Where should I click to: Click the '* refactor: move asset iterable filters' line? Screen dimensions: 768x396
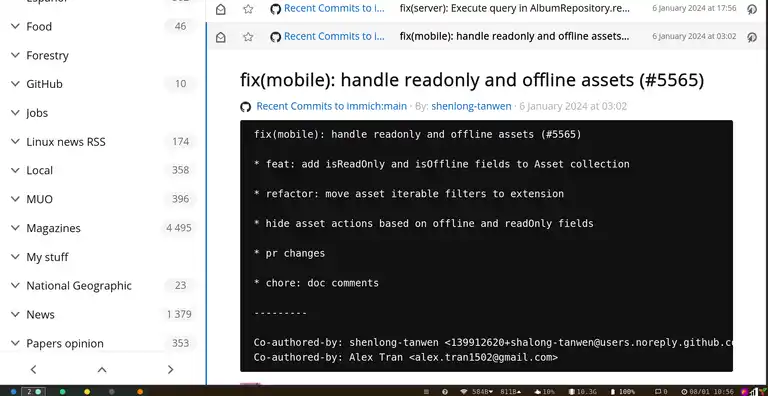pyautogui.click(x=408, y=194)
